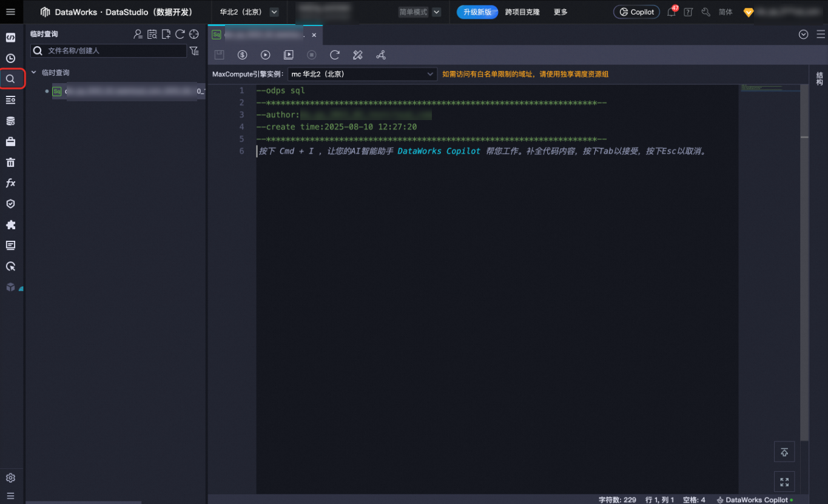
Task: Click the code minimap preview
Action: coord(769,89)
